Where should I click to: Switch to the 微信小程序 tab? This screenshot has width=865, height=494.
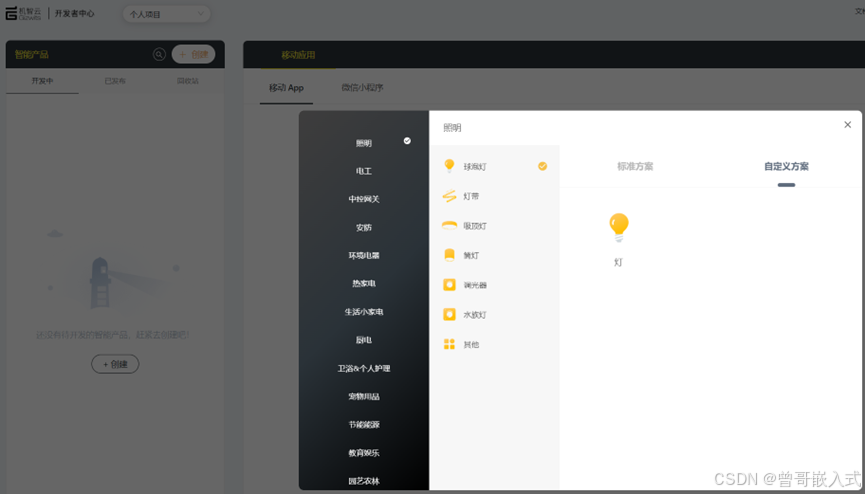[x=362, y=88]
